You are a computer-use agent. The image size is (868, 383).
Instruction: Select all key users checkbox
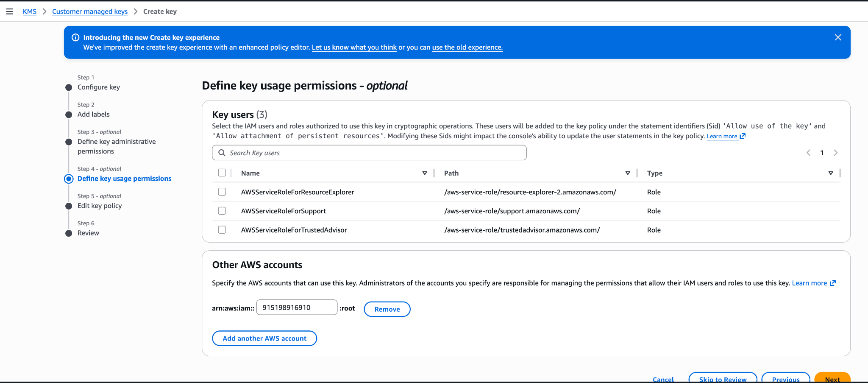click(222, 173)
